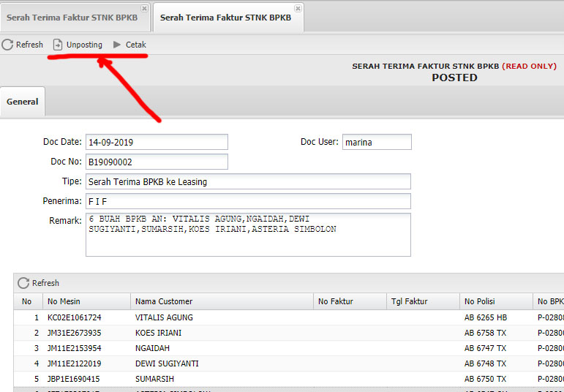The image size is (564, 392).
Task: Click the grid Refresh icon above table
Action: 23,283
